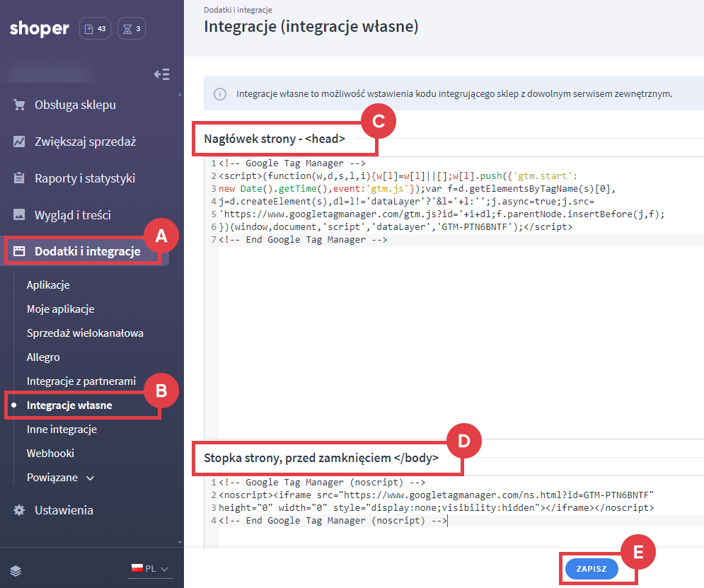Open the Zwiększaj sprzedaż menu
Image resolution: width=704 pixels, height=588 pixels.
[86, 142]
